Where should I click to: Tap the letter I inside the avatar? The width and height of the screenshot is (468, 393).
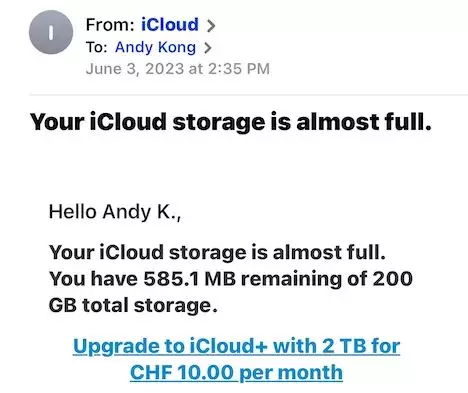[51, 33]
